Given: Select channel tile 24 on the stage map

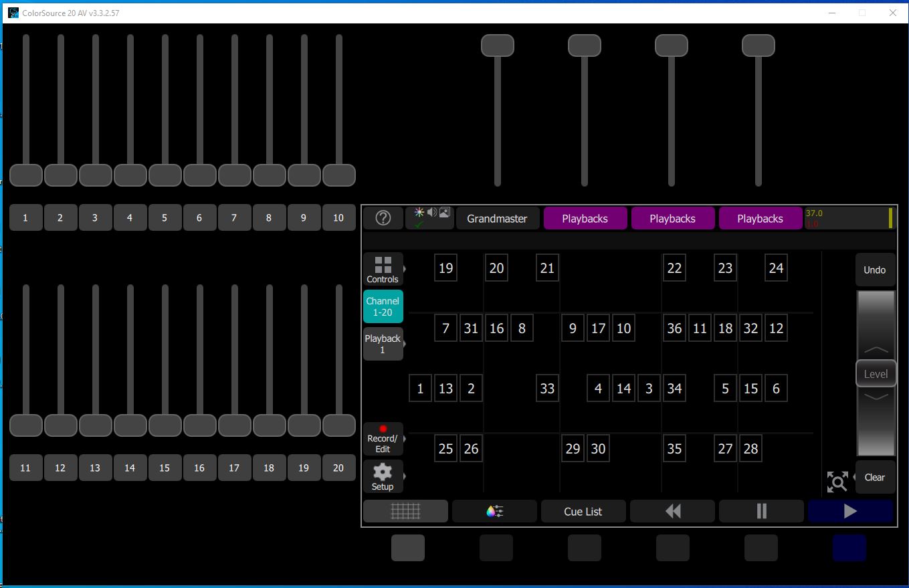Looking at the screenshot, I should point(776,268).
